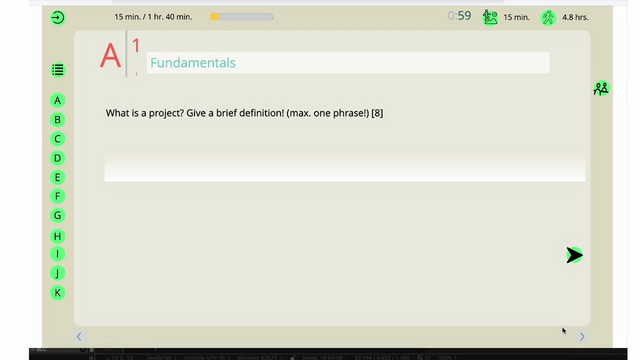
Task: Open section G
Action: 58,215
